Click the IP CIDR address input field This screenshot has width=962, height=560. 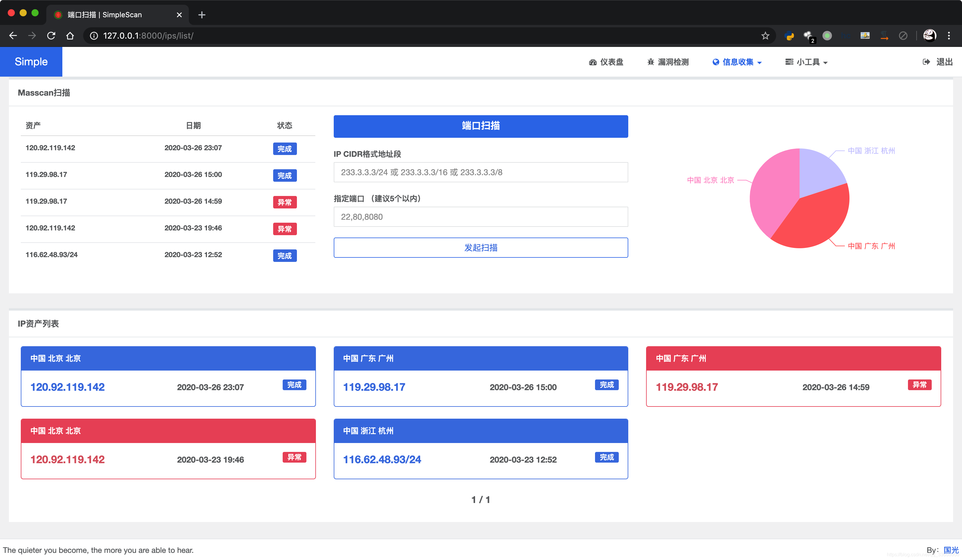(481, 172)
